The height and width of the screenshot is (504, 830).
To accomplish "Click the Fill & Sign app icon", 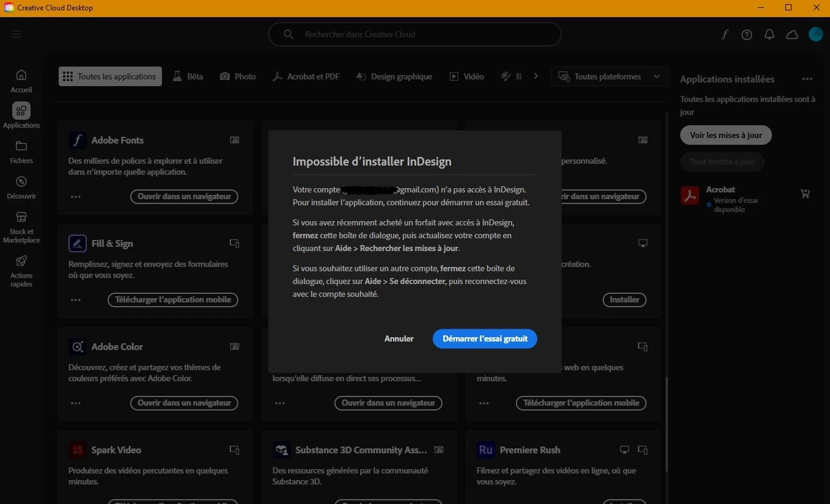I will 78,243.
